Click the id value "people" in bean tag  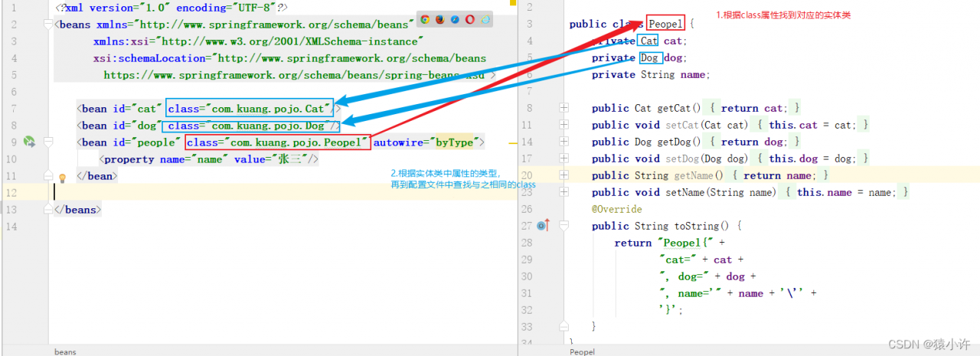coord(157,142)
